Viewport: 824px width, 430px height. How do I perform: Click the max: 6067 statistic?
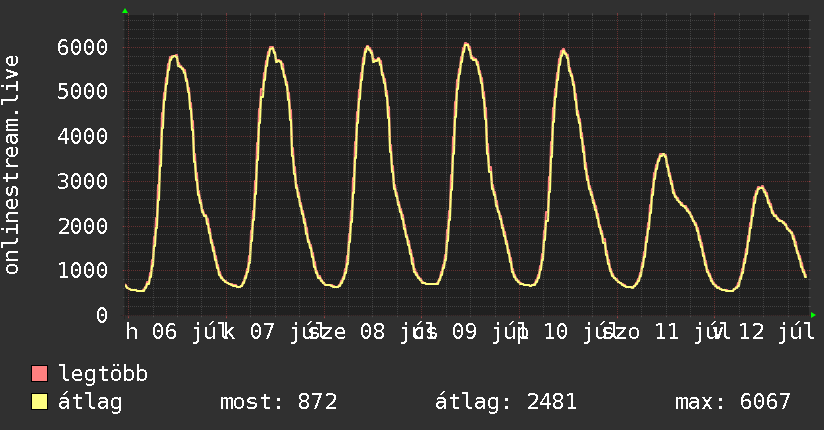pyautogui.click(x=733, y=402)
